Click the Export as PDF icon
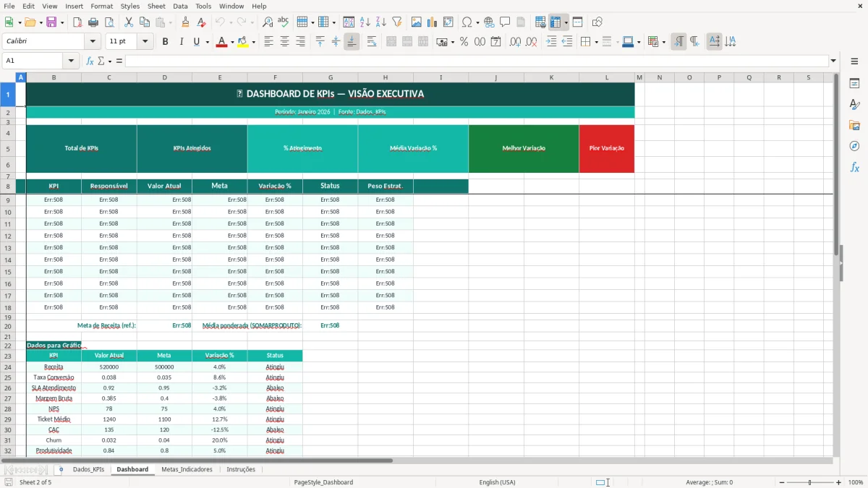Viewport: 868px width, 488px height. pos(77,22)
